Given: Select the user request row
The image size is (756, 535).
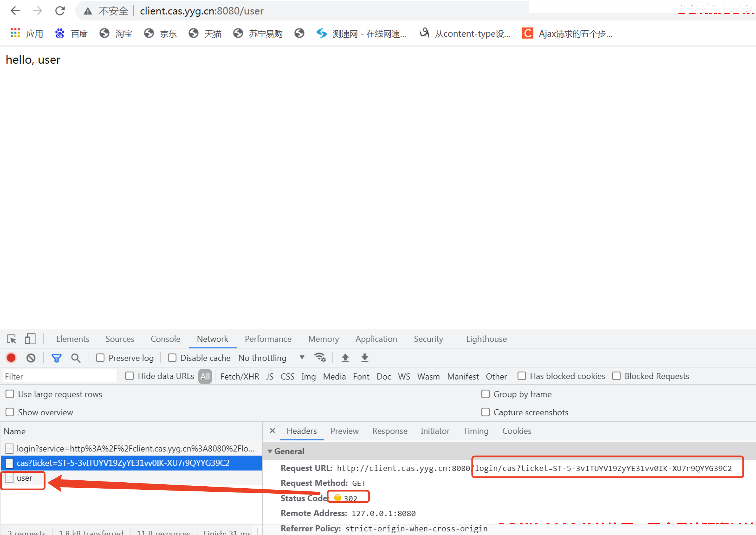Looking at the screenshot, I should pyautogui.click(x=24, y=478).
